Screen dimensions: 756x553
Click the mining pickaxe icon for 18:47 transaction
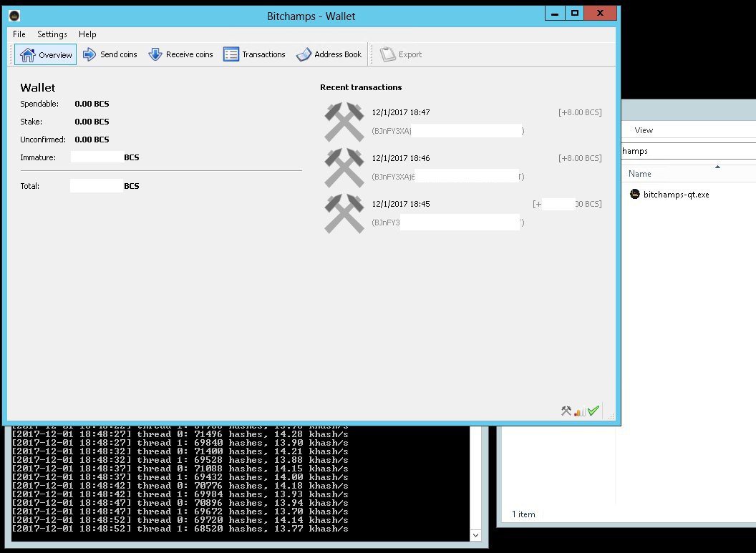[x=344, y=122]
